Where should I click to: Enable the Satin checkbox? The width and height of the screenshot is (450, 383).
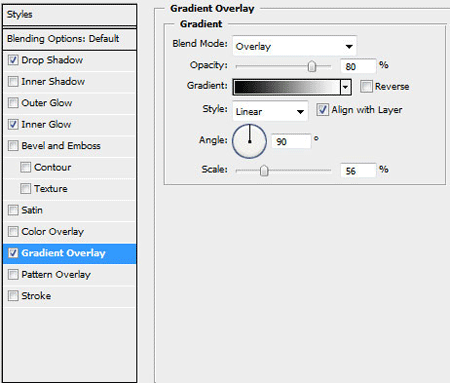13,210
